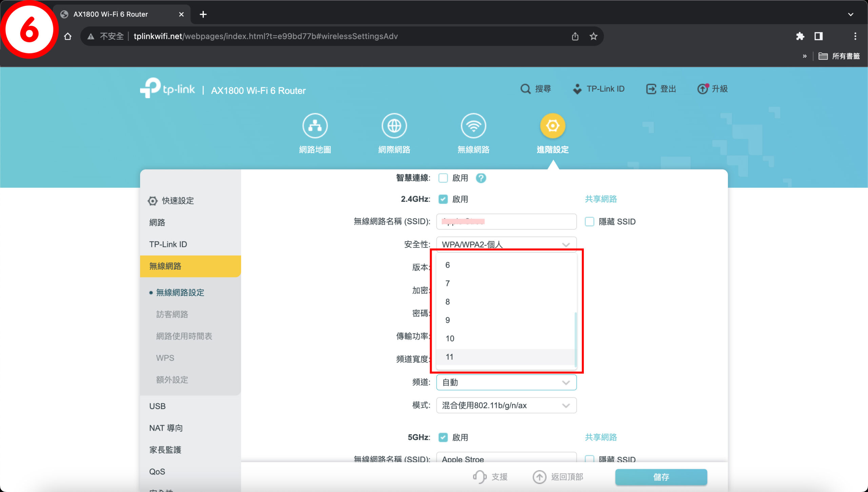Click the TP-Link ID header icon
This screenshot has width=868, height=492.
[577, 89]
